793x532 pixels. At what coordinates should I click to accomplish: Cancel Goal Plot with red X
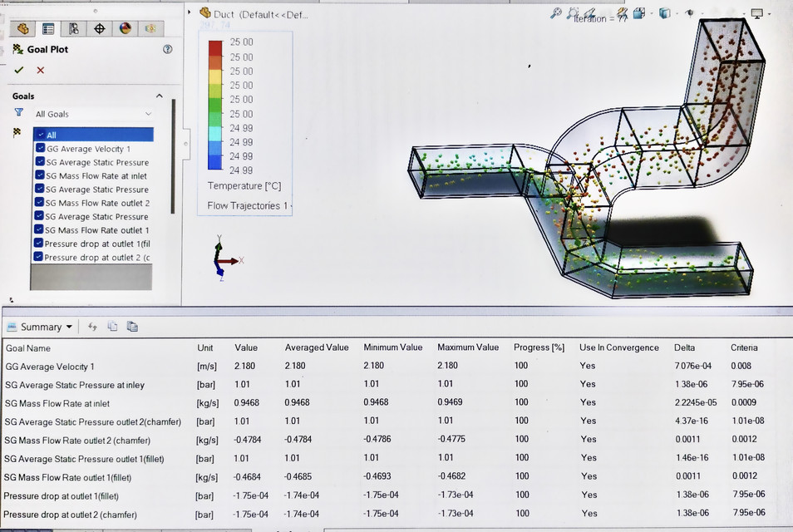40,70
